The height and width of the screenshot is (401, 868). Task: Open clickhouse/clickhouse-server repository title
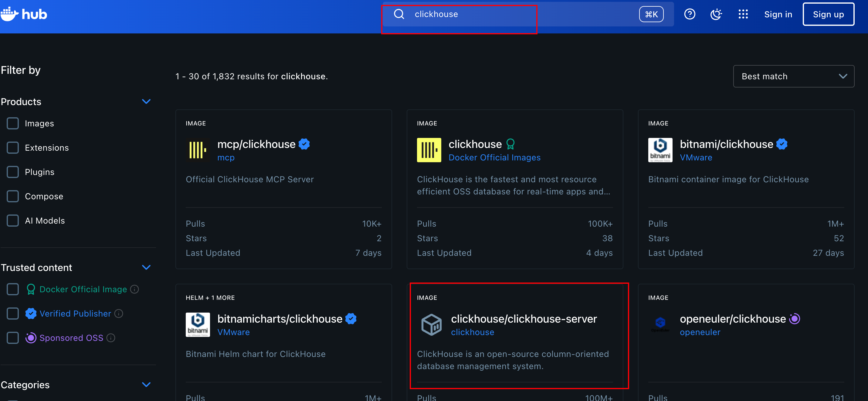524,319
